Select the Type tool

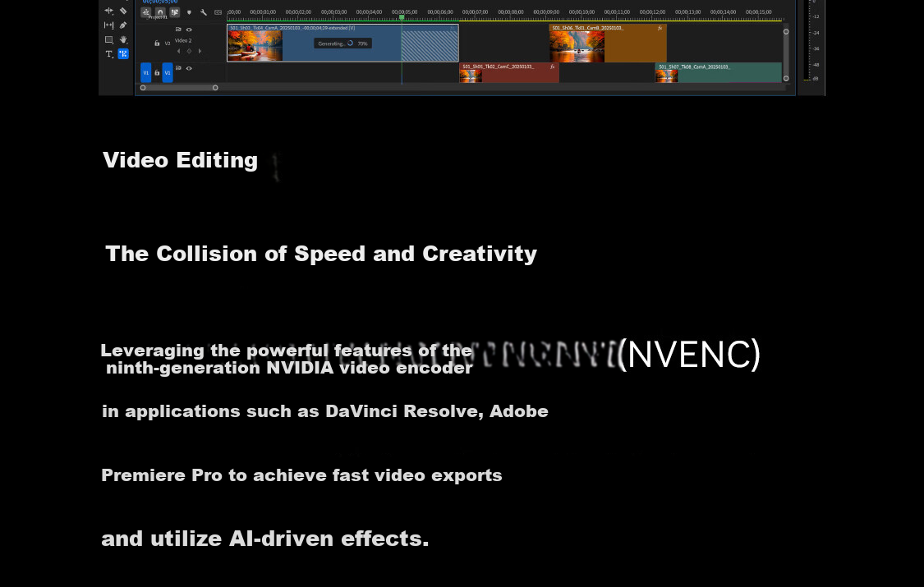tap(109, 54)
